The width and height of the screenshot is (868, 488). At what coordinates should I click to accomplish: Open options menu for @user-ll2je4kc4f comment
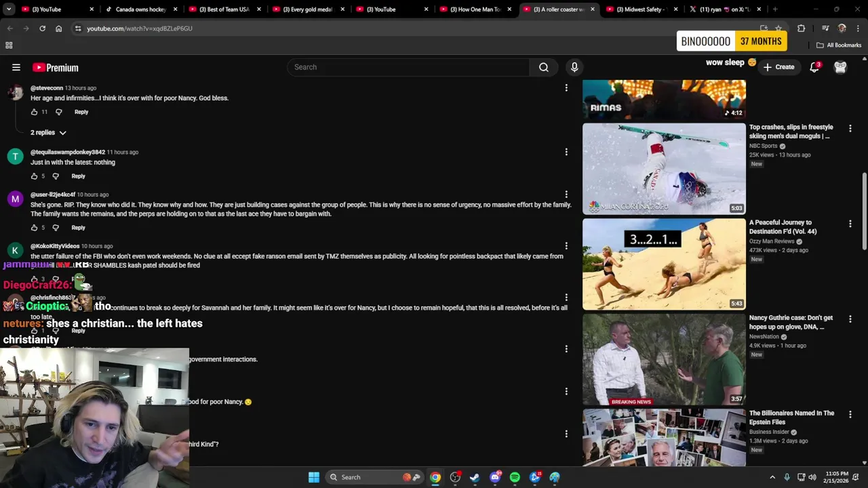[566, 195]
